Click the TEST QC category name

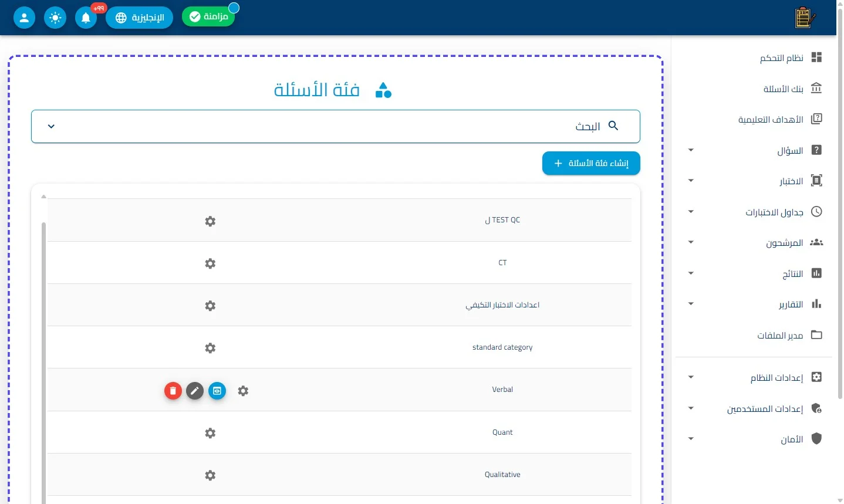click(503, 220)
